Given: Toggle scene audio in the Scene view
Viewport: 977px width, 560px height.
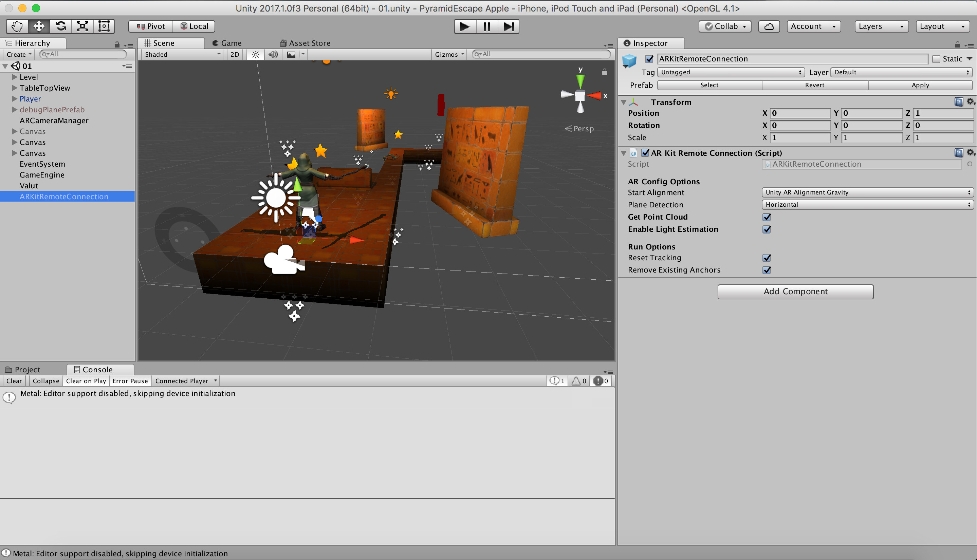Looking at the screenshot, I should [x=273, y=54].
